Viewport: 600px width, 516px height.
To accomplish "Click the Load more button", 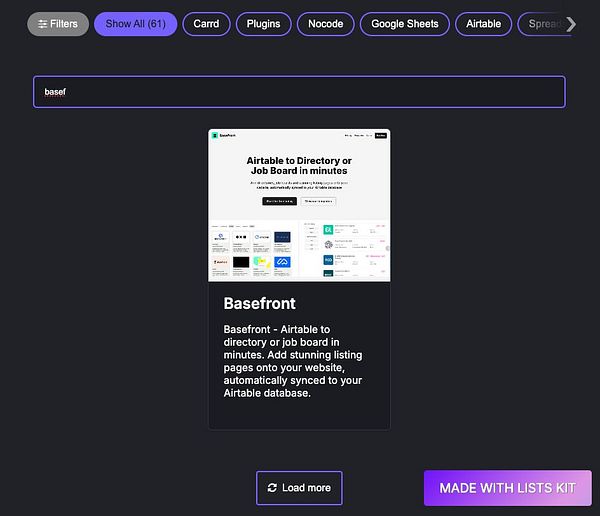I will [299, 488].
